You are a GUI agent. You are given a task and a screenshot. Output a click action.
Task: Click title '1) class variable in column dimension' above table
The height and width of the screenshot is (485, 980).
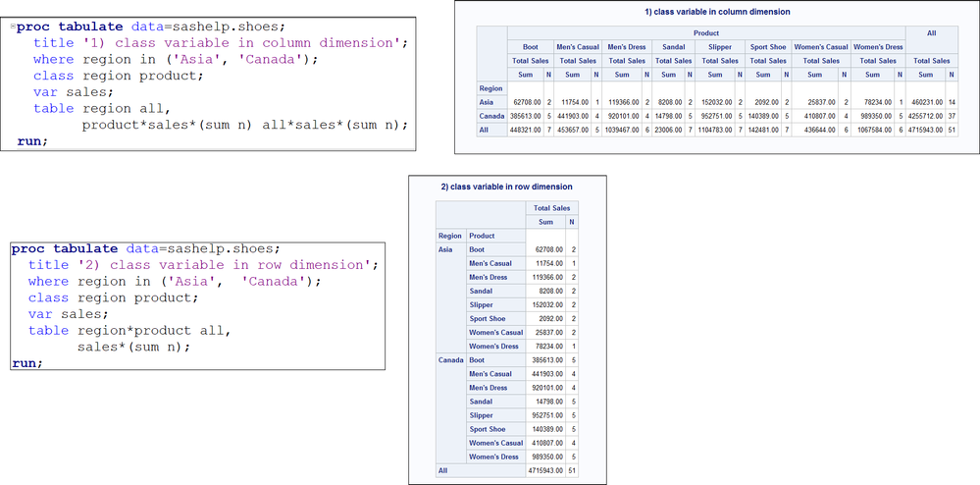tap(717, 12)
